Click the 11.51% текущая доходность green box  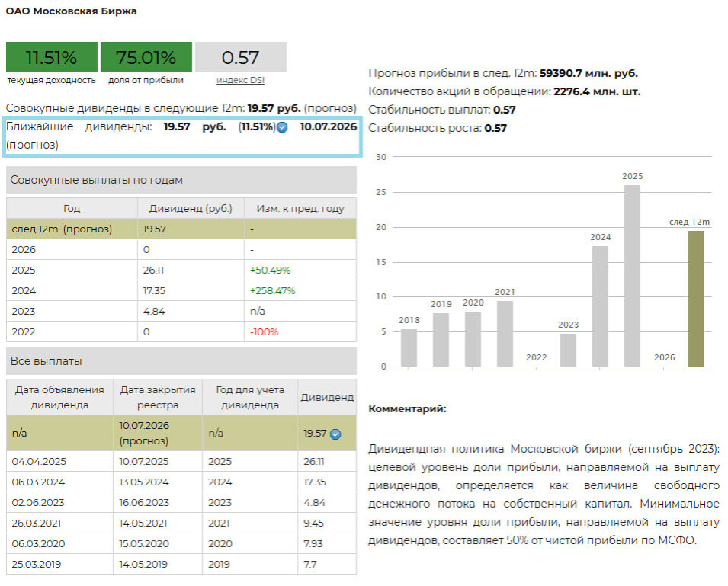pyautogui.click(x=52, y=57)
